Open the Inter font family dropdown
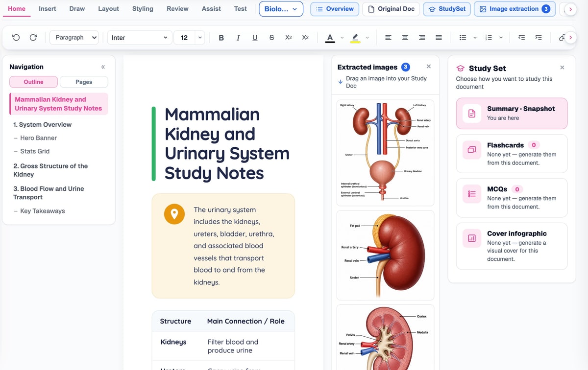 tap(140, 38)
